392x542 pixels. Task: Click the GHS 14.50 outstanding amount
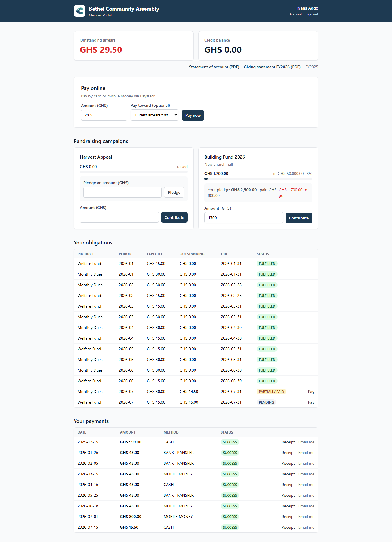(189, 392)
